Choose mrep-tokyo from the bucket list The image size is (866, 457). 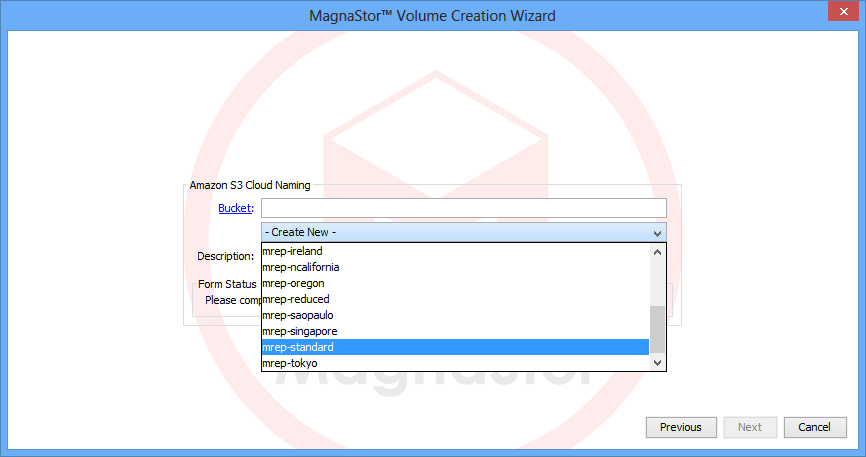click(x=455, y=363)
